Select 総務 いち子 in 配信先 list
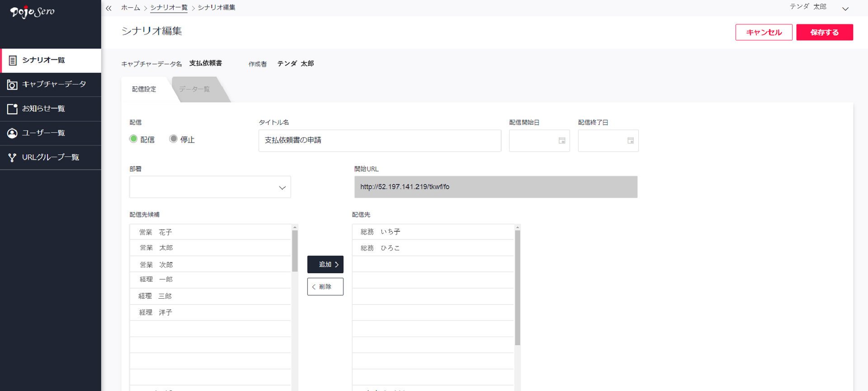Screen dimensions: 868x391 coord(433,232)
